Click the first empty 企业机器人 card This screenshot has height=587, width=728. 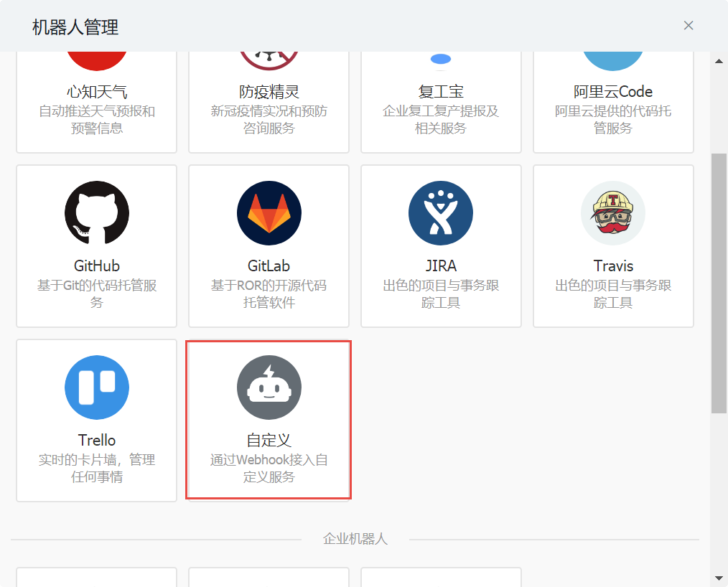tap(97, 577)
